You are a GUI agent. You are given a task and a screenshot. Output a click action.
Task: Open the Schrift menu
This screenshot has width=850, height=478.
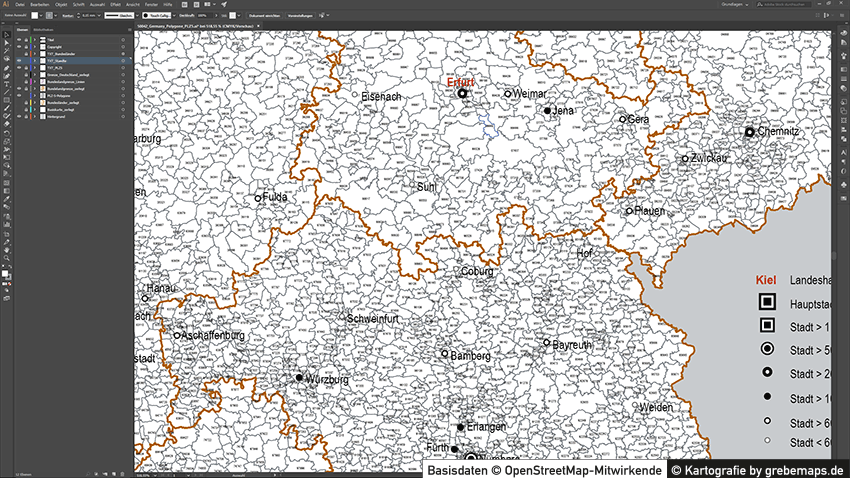click(x=79, y=4)
